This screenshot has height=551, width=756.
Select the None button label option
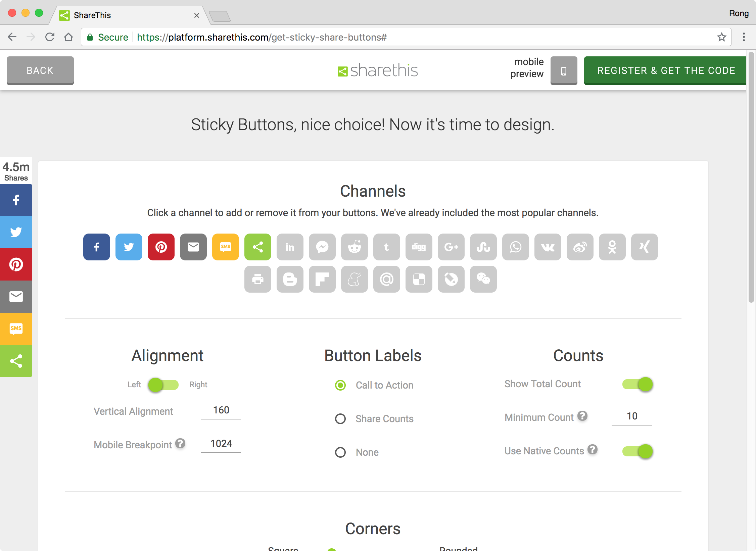340,452
